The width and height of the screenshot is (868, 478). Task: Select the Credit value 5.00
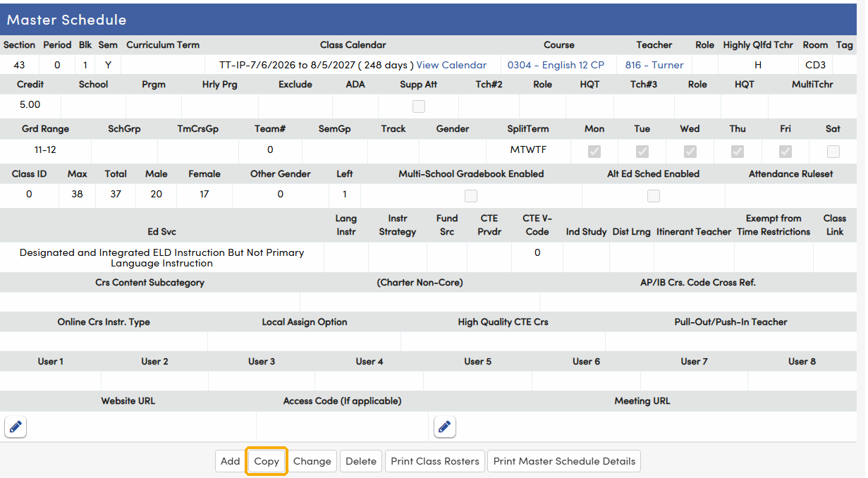[30, 104]
